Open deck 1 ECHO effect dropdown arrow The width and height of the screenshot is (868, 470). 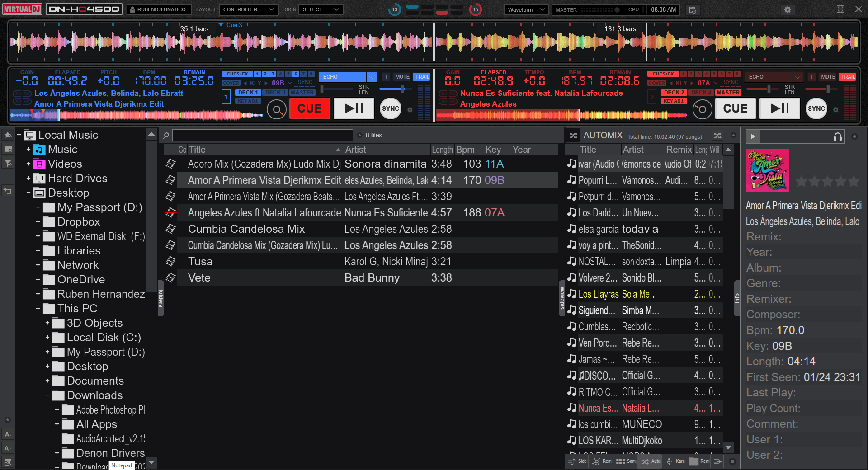pyautogui.click(x=372, y=77)
